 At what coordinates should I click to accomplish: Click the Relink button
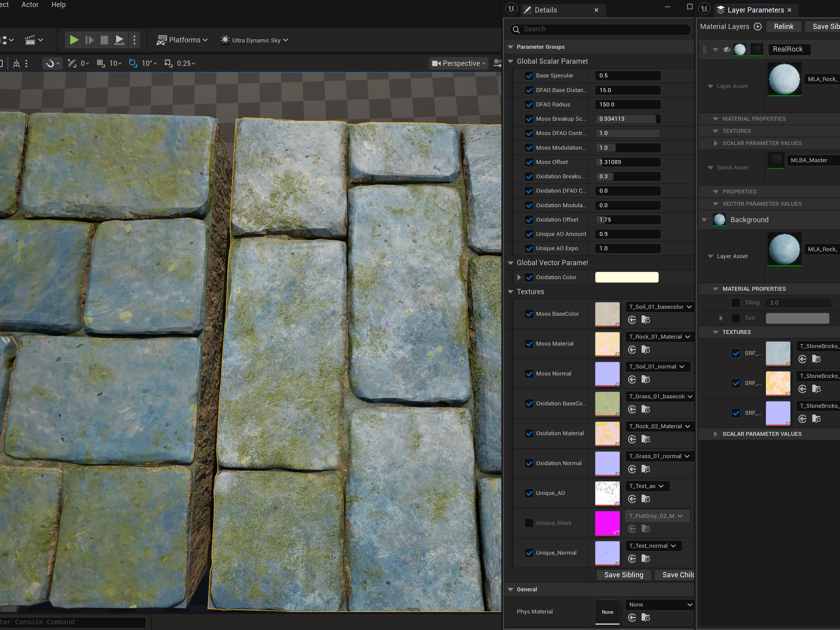783,27
